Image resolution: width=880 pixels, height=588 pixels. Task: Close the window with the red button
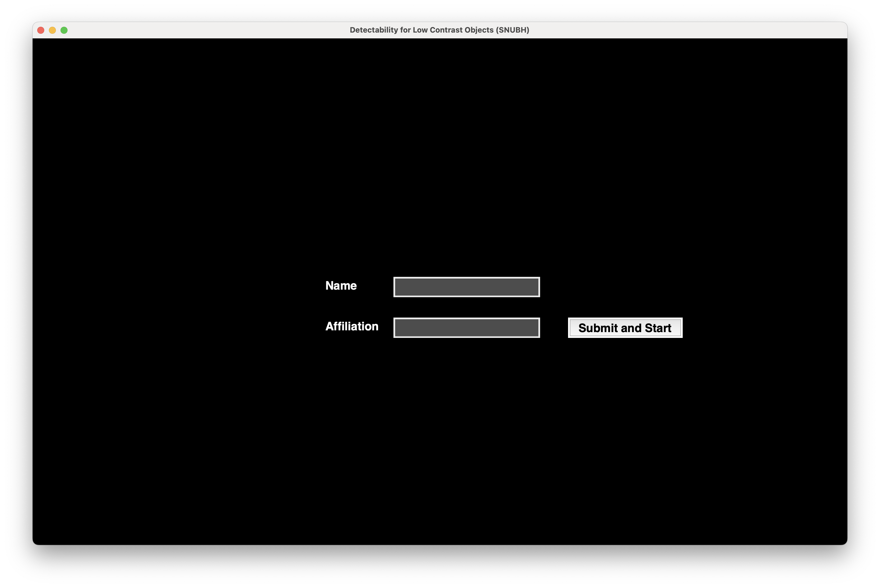[41, 30]
